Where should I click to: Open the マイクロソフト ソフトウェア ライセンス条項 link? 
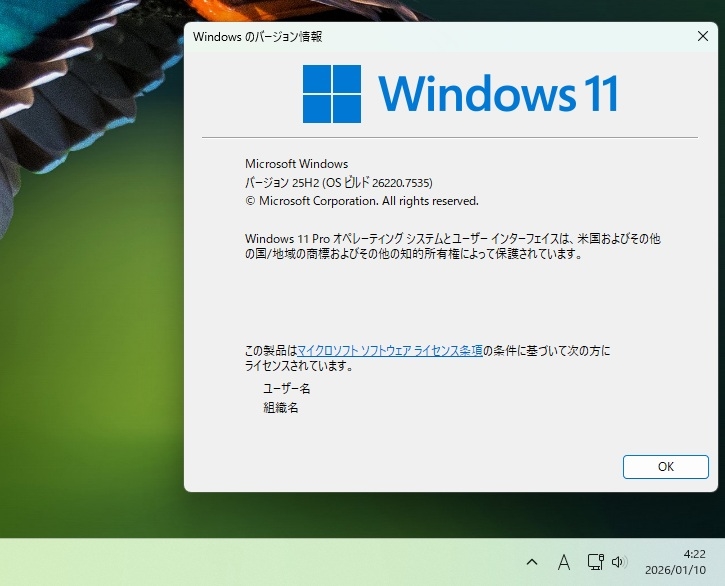tap(390, 351)
